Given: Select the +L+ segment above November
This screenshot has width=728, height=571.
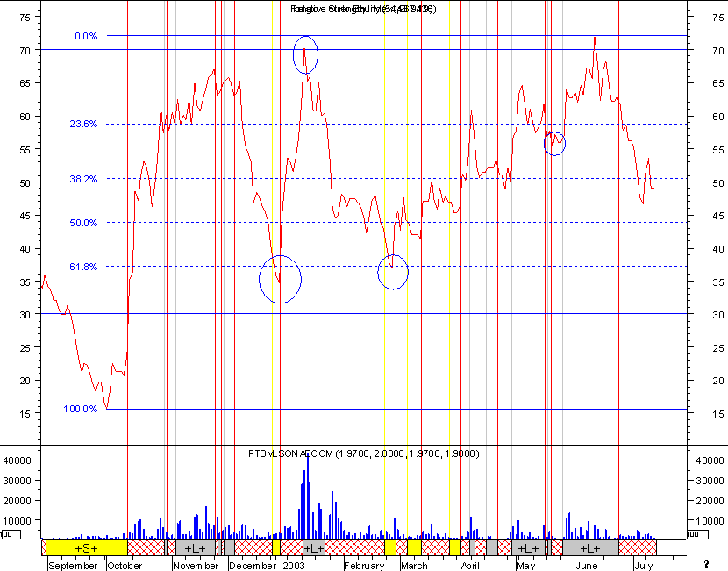Looking at the screenshot, I should [x=196, y=548].
